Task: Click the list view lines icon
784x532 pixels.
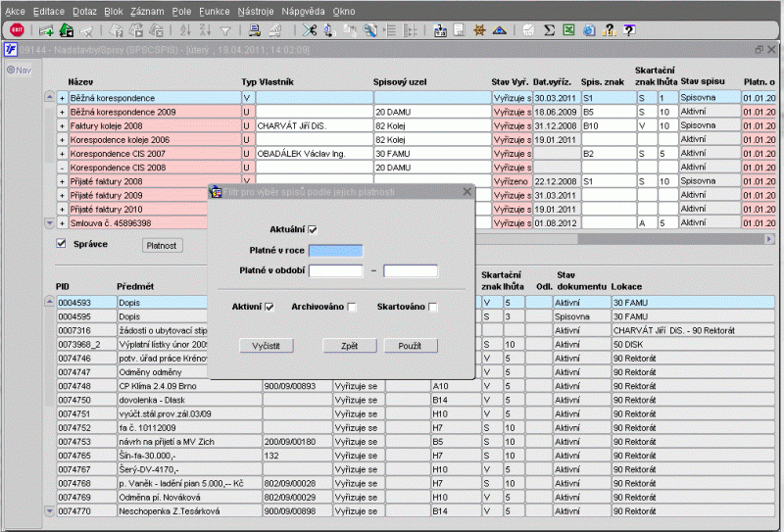Action: pyautogui.click(x=389, y=31)
